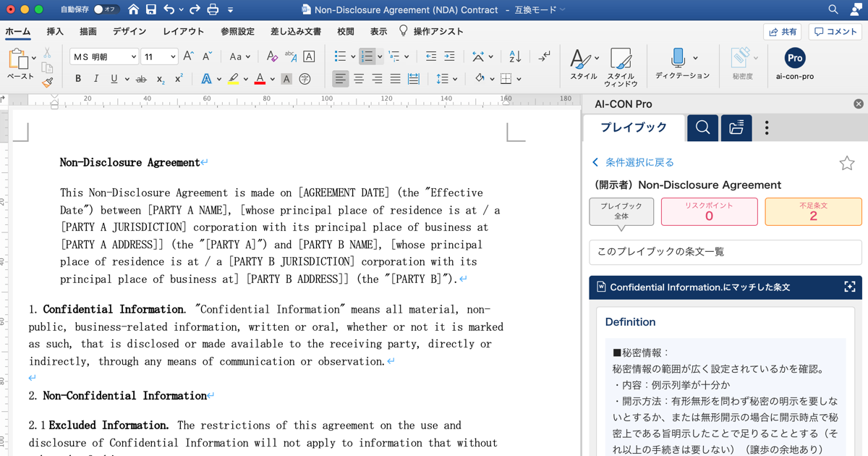Image resolution: width=868 pixels, height=456 pixels.
Task: Center align text
Action: [x=359, y=79]
